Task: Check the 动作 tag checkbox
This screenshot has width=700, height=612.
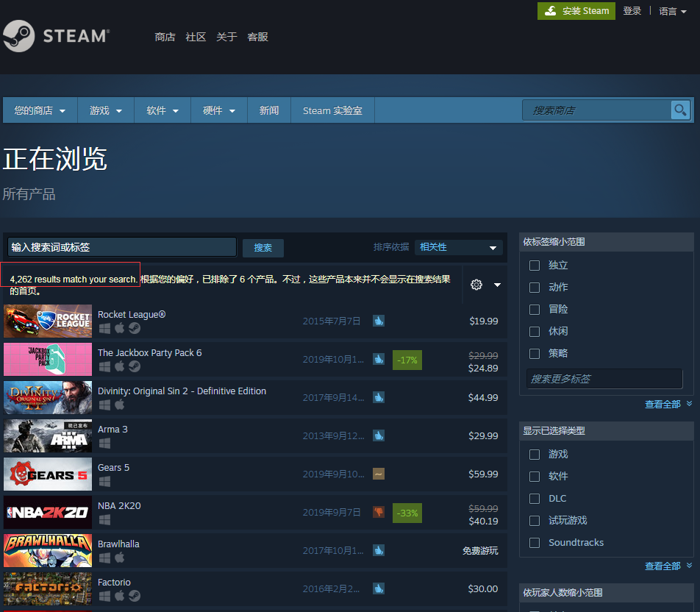Action: point(535,287)
